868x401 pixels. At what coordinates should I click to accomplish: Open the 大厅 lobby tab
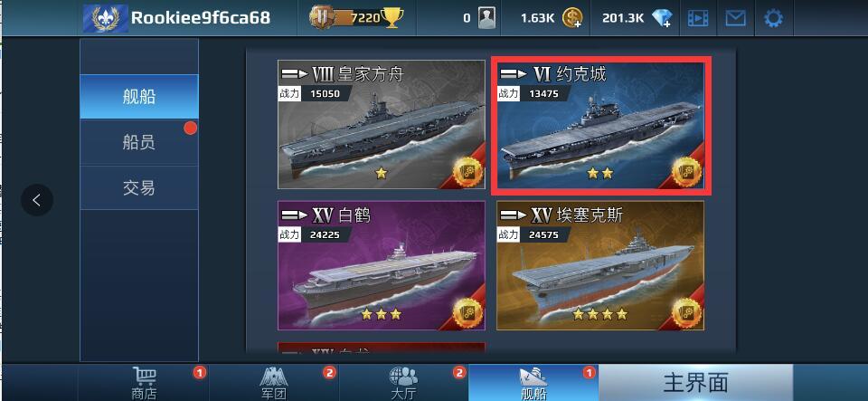403,383
